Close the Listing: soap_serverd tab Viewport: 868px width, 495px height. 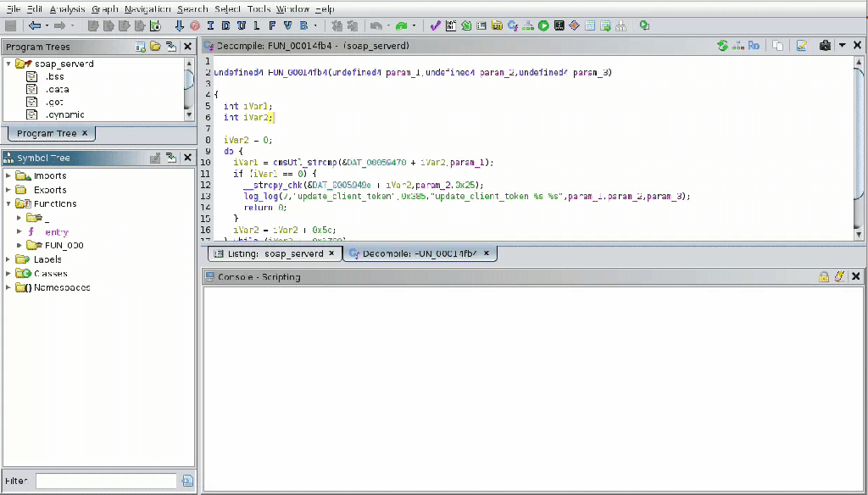tap(331, 253)
